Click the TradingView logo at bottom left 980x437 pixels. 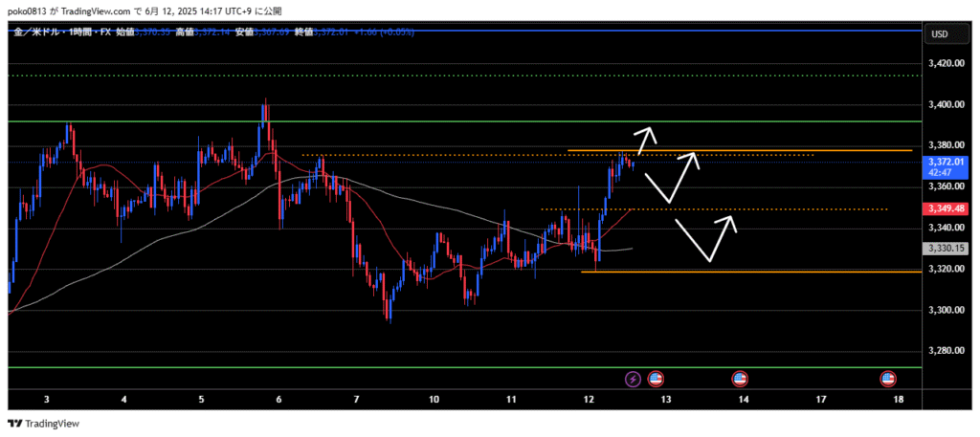(45, 424)
